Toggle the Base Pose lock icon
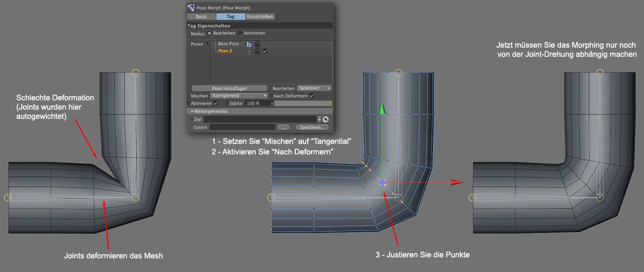Screen dimensions: 644x272 click(257, 45)
